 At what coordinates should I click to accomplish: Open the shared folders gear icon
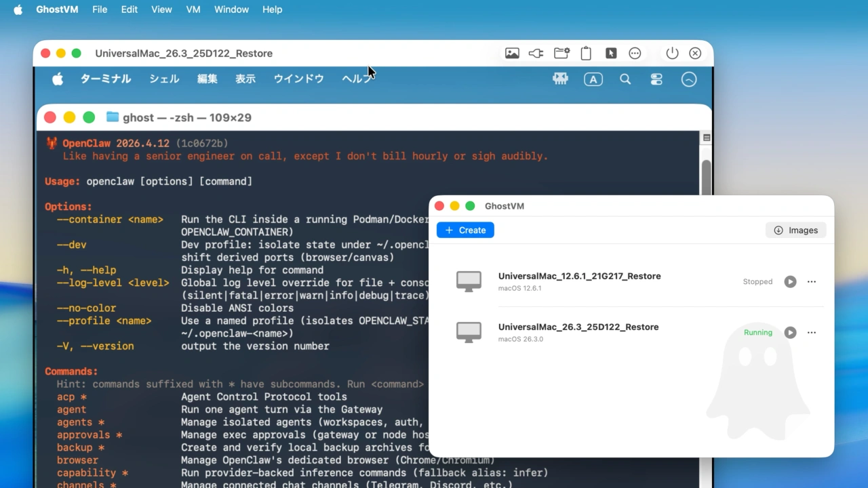coord(561,54)
